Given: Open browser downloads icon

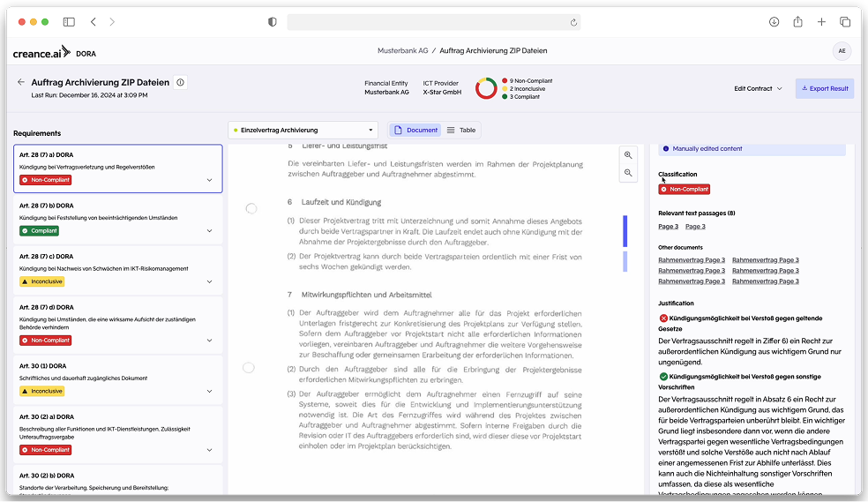Looking at the screenshot, I should coord(774,21).
